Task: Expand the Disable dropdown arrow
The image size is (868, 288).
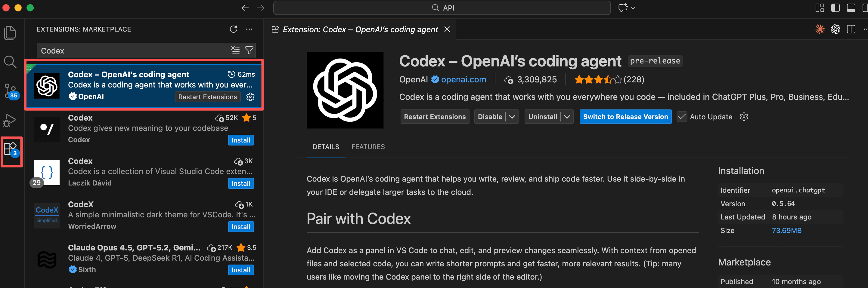Action: [512, 117]
